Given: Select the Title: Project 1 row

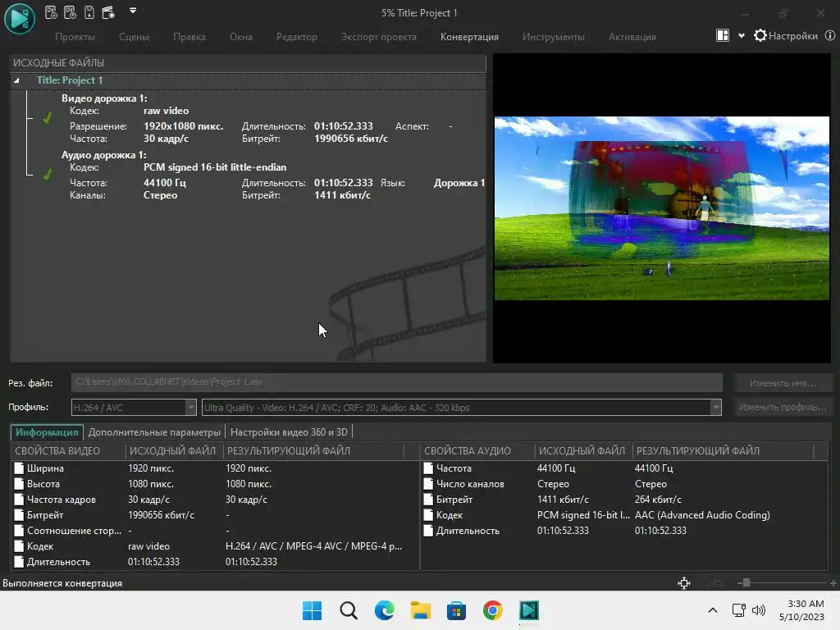Looking at the screenshot, I should [248, 80].
